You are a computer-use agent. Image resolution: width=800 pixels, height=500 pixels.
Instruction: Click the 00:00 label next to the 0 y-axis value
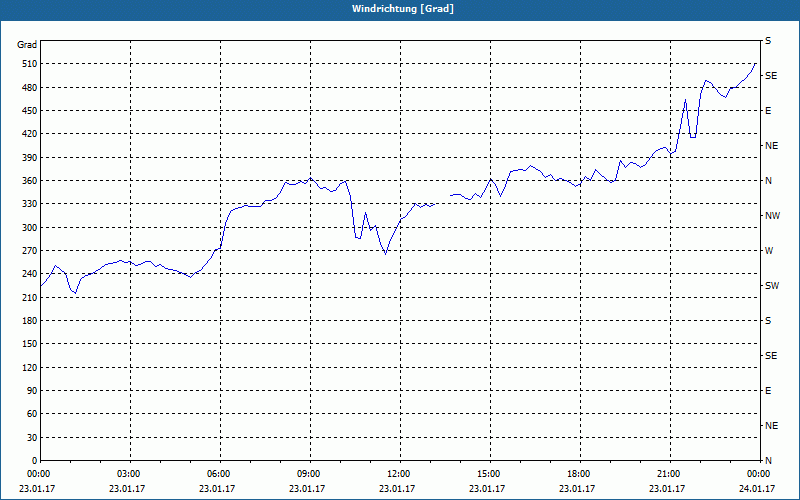40,474
